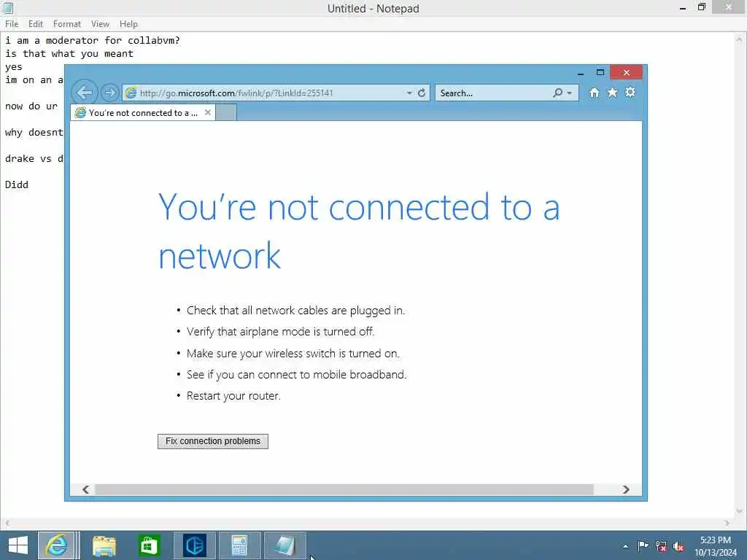
Task: Open the Internet Explorer Tools gear
Action: pos(630,93)
